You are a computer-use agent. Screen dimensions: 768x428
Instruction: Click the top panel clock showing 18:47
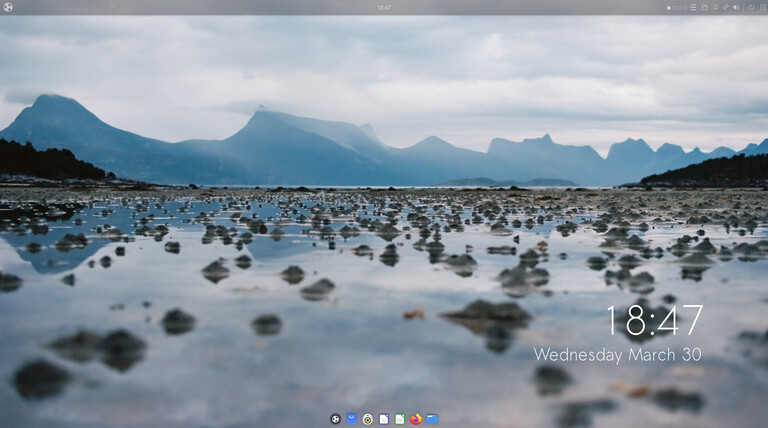pyautogui.click(x=384, y=7)
